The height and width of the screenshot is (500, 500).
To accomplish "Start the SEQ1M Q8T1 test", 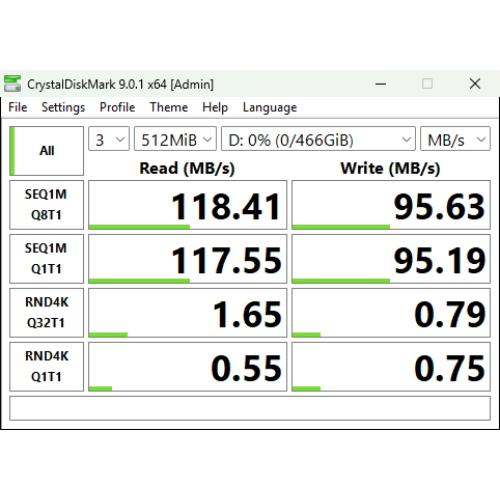I will click(x=47, y=205).
